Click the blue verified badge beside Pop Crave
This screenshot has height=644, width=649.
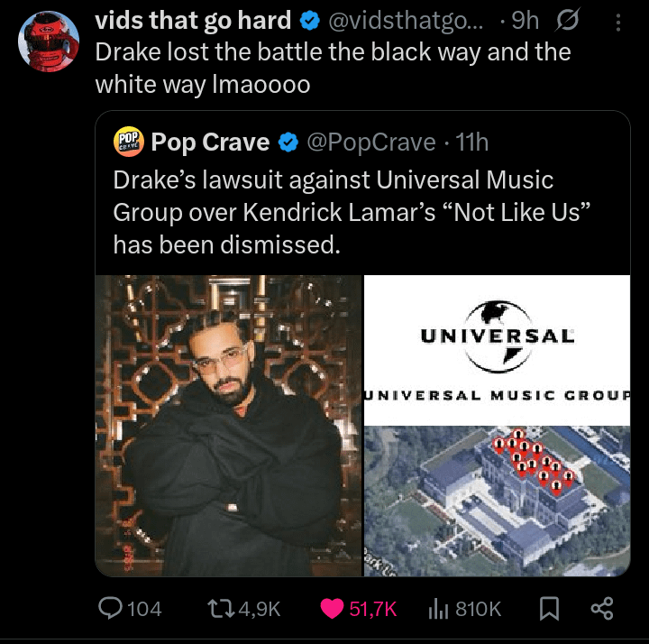click(288, 142)
